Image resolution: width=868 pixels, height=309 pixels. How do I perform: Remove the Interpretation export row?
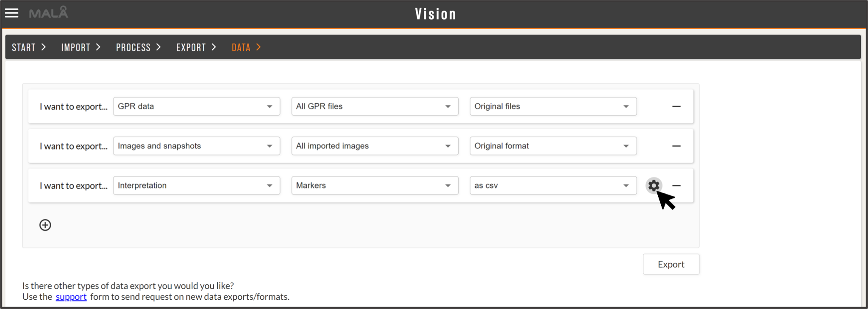[x=676, y=185]
